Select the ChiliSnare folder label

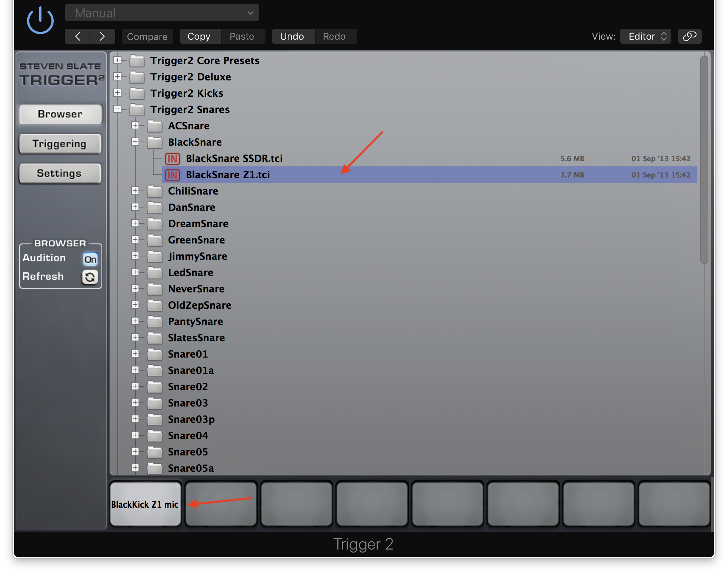[x=193, y=191]
